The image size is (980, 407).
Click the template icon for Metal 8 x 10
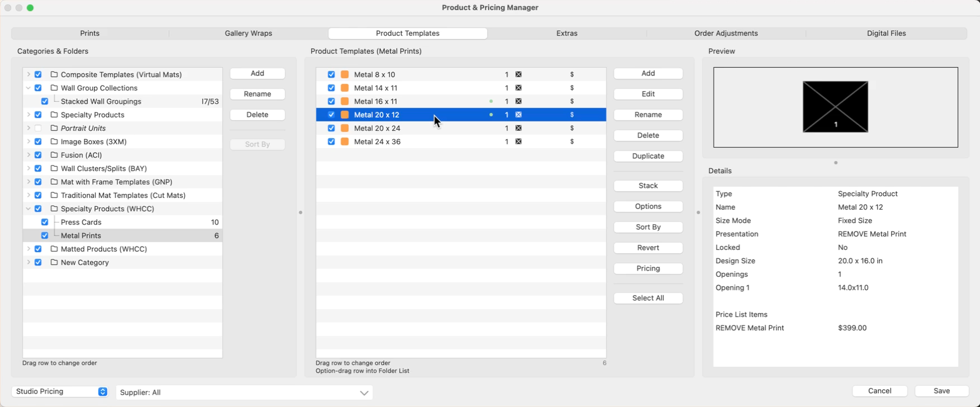point(518,74)
